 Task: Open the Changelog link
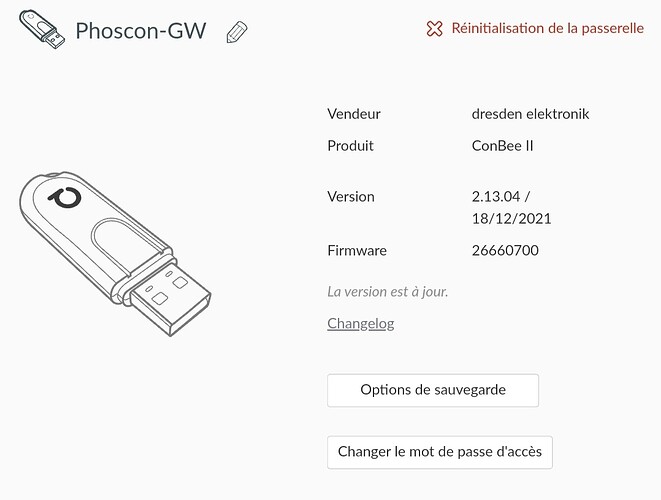(360, 323)
